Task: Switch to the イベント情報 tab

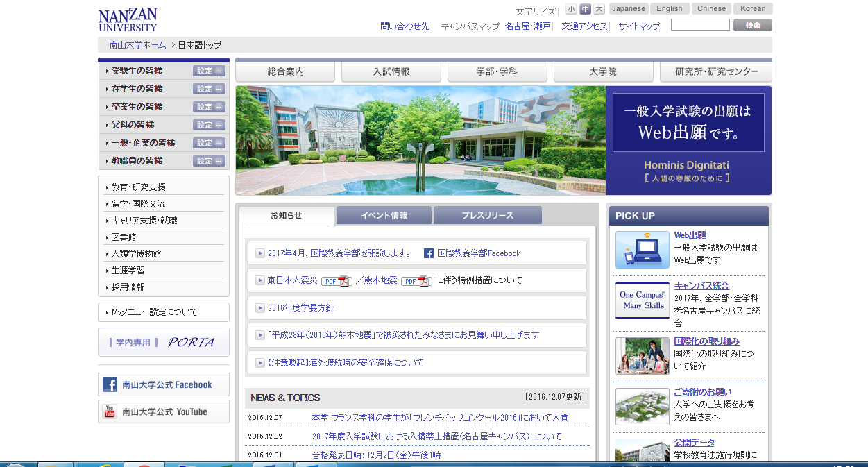Action: click(x=384, y=216)
